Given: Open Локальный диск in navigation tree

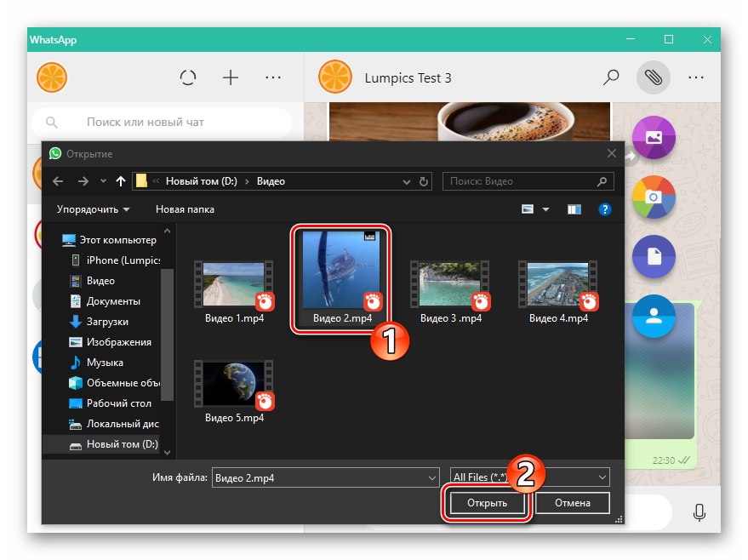Looking at the screenshot, I should (115, 424).
